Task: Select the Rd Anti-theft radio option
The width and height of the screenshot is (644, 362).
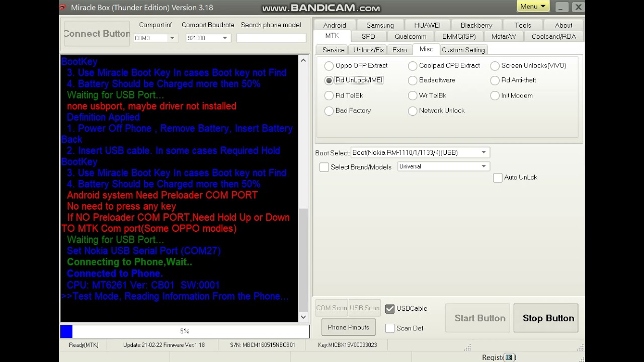Action: click(495, 80)
